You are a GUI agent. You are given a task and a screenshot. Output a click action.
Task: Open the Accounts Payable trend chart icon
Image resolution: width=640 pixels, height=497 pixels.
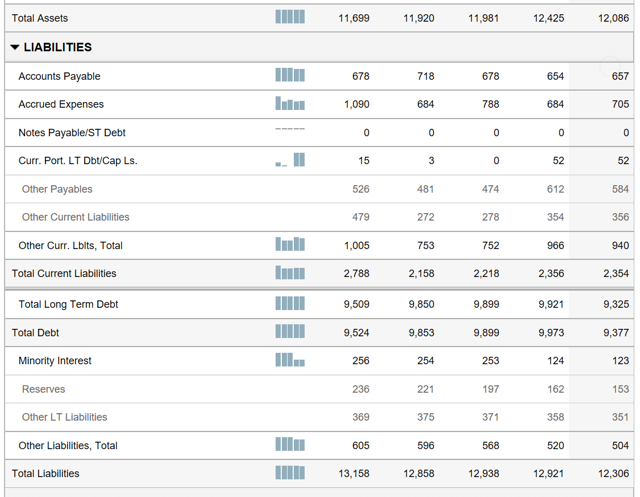coord(290,76)
